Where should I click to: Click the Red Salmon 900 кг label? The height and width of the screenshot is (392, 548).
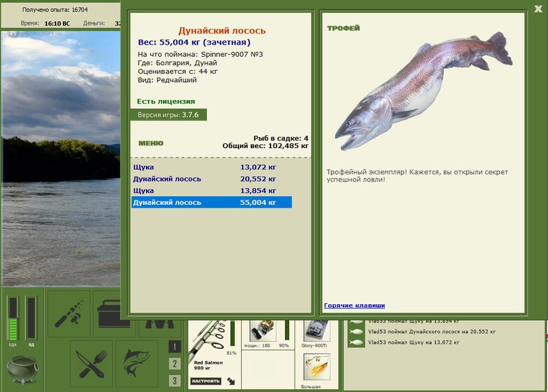point(208,365)
